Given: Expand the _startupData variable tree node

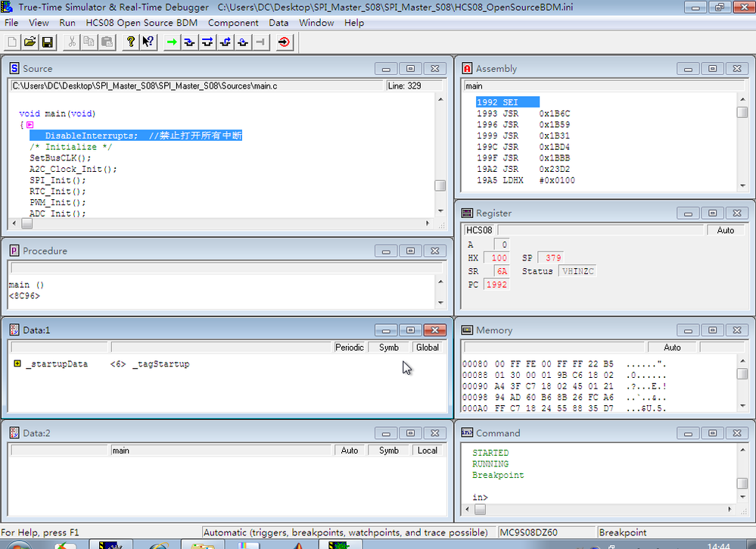Looking at the screenshot, I should pyautogui.click(x=17, y=363).
